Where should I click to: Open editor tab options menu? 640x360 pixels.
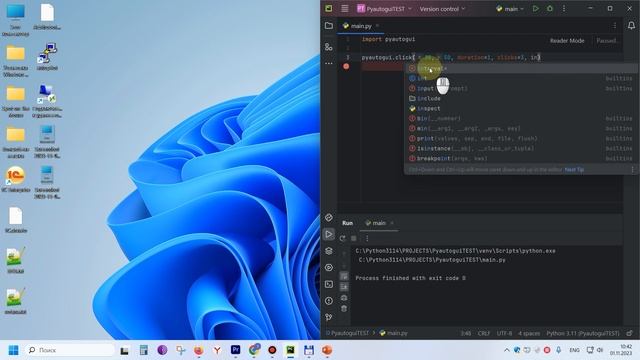pyautogui.click(x=615, y=26)
